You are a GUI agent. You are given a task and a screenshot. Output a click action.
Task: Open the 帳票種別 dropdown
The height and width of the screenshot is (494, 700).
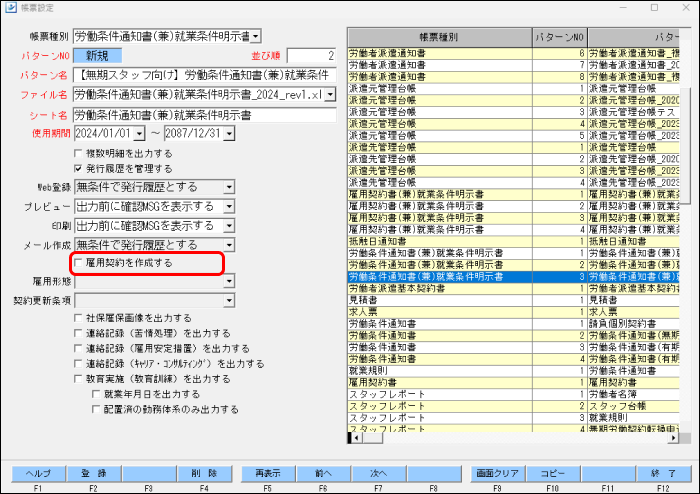[256, 37]
